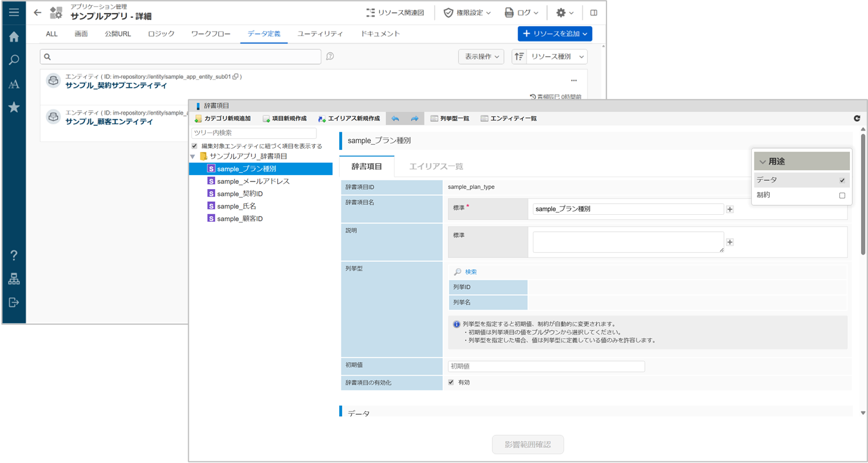The image size is (868, 463).
Task: Collapse the サンプルアプリ_辞書項目 tree node
Action: (x=193, y=157)
